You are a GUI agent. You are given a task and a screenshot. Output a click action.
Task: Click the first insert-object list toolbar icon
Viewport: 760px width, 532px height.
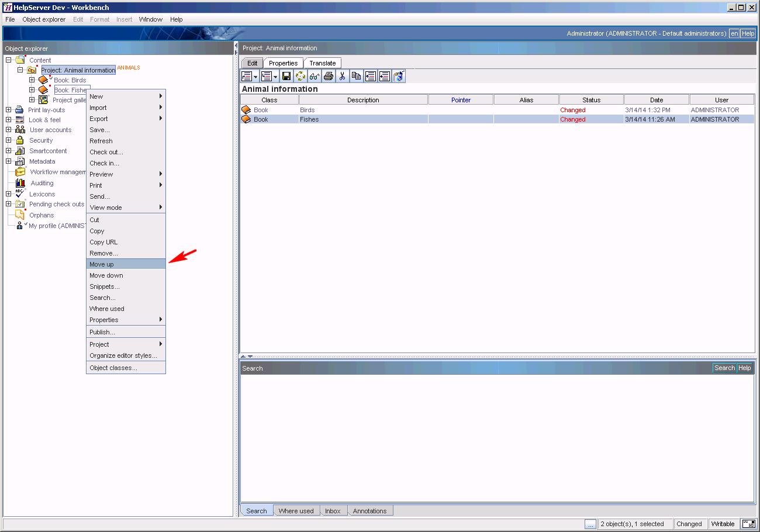(247, 76)
